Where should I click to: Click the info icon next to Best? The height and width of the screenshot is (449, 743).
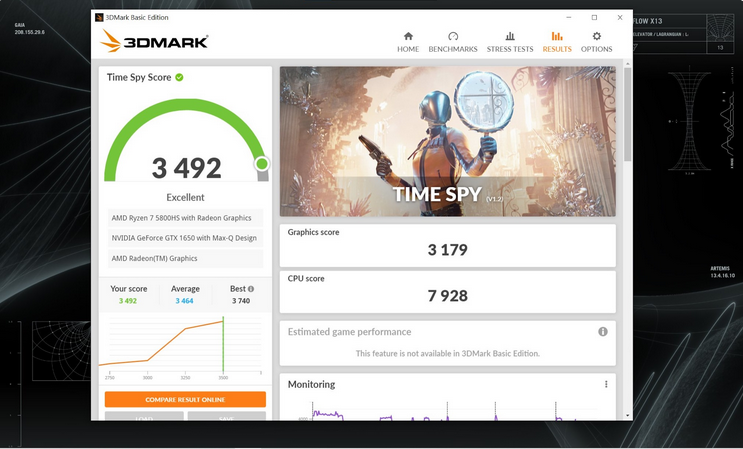click(251, 288)
